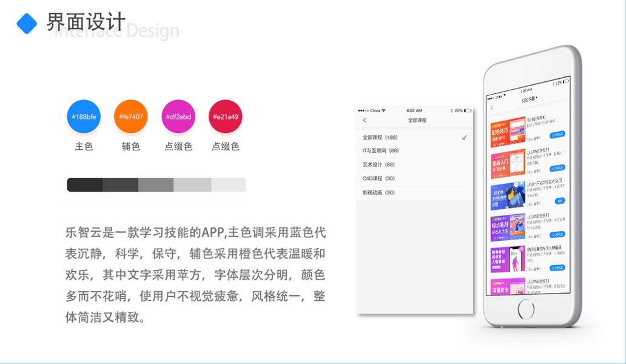The height and width of the screenshot is (364, 626).
Task: Click the 界面设计 heading
Action: pos(86,22)
